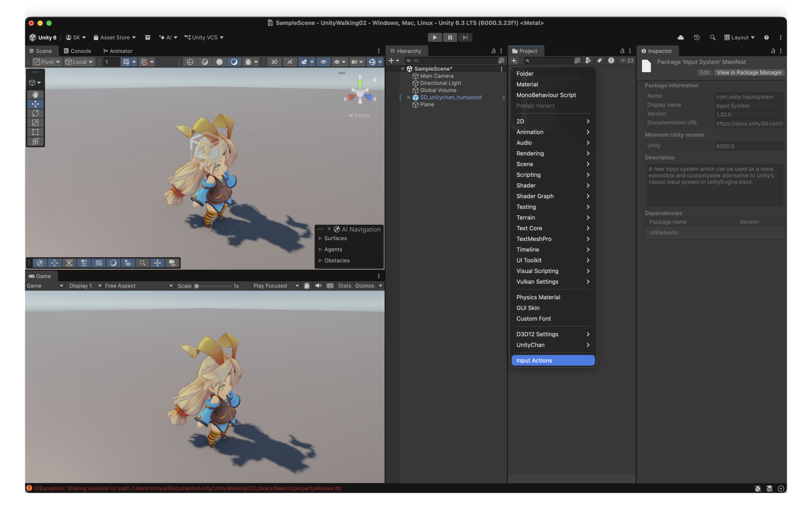Open the Free Aspect dropdown

pyautogui.click(x=139, y=286)
